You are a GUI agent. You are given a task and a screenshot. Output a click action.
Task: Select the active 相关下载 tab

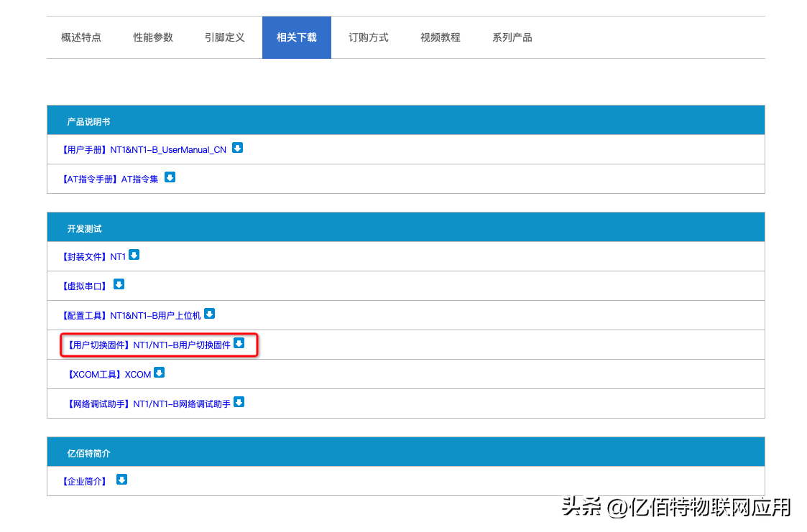297,37
